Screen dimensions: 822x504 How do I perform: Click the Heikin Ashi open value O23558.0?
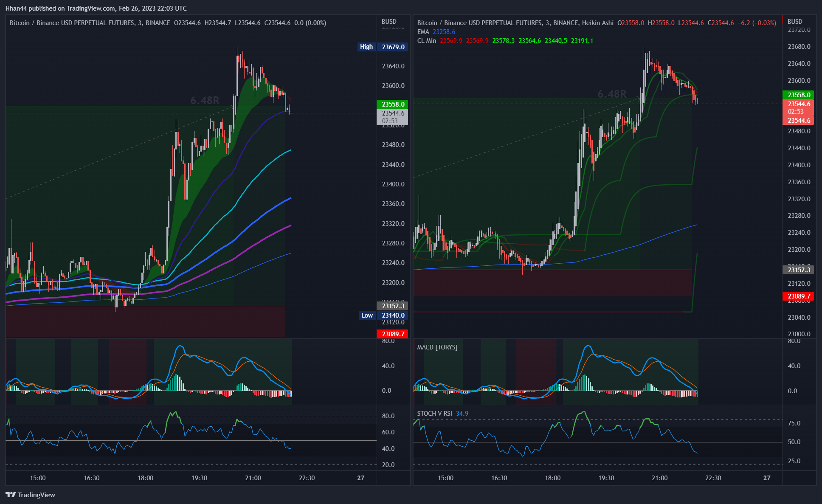[631, 23]
